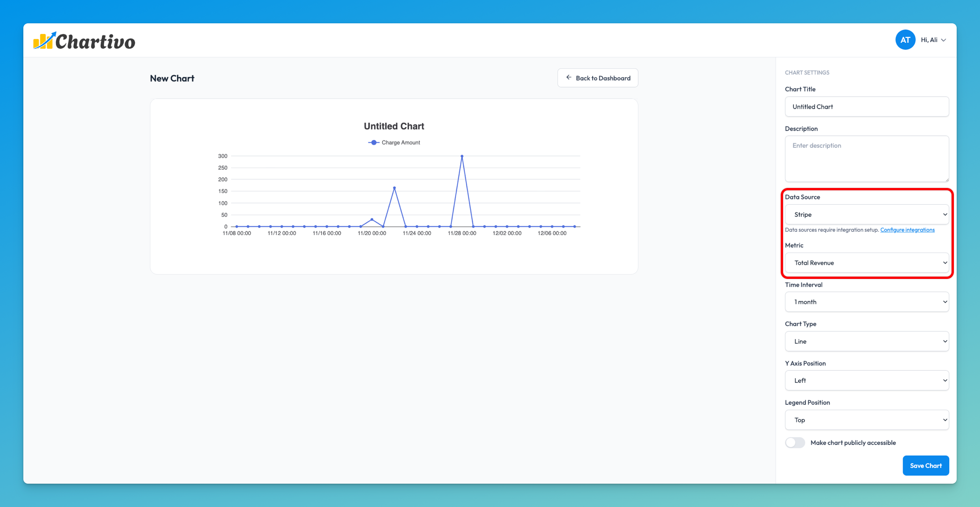Click the Chartivo logo

[84, 41]
